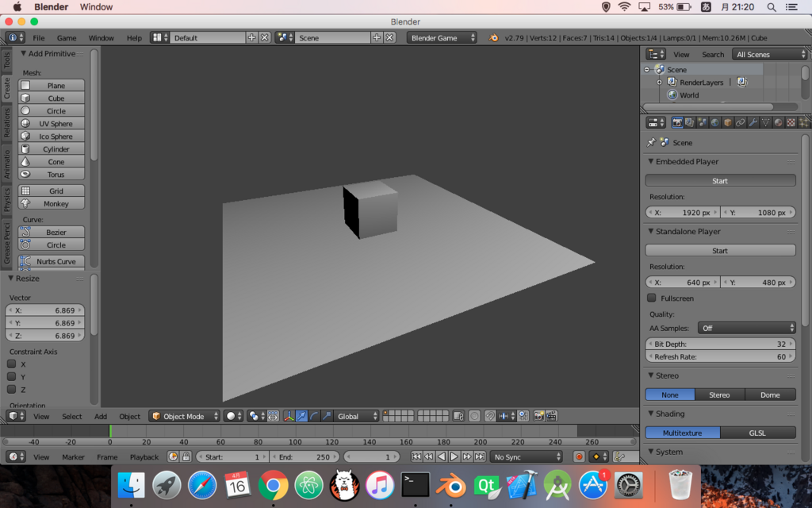Toggle the auto-keyframe record button

click(x=579, y=456)
